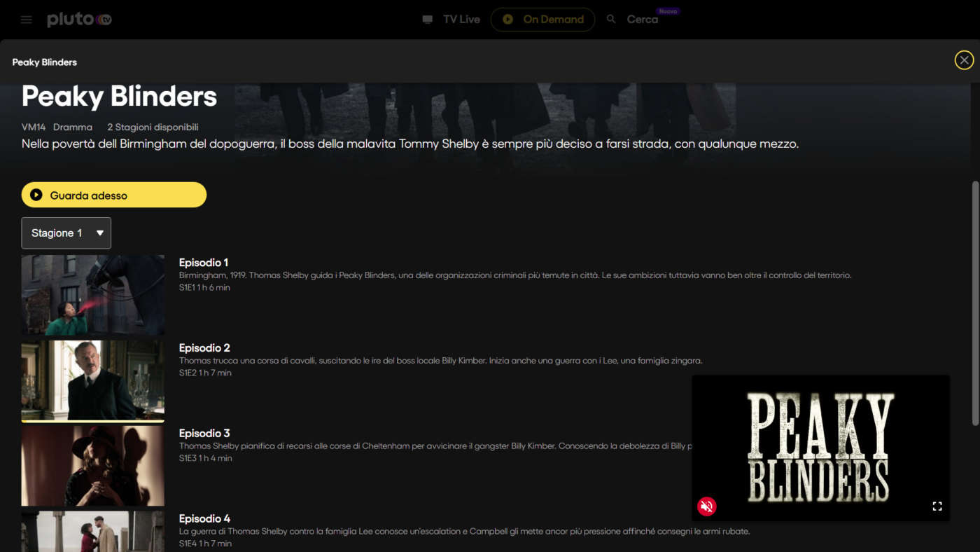This screenshot has height=552, width=980.
Task: Unmute the Peaky Blinders preview player
Action: tap(706, 506)
